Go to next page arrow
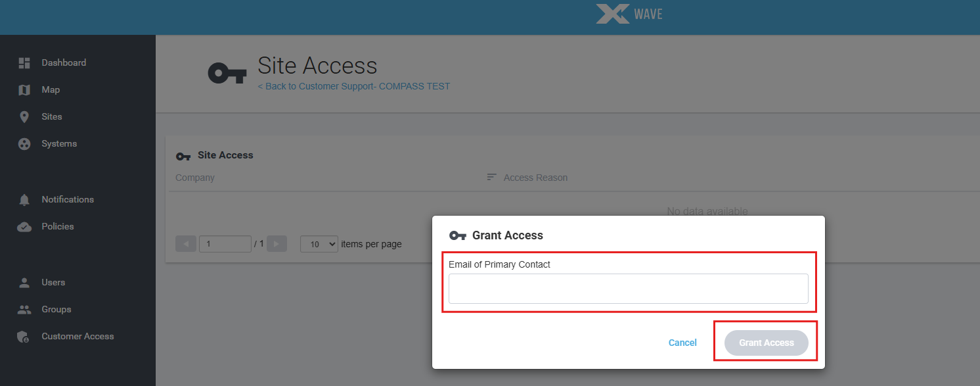This screenshot has height=386, width=980. click(x=277, y=244)
